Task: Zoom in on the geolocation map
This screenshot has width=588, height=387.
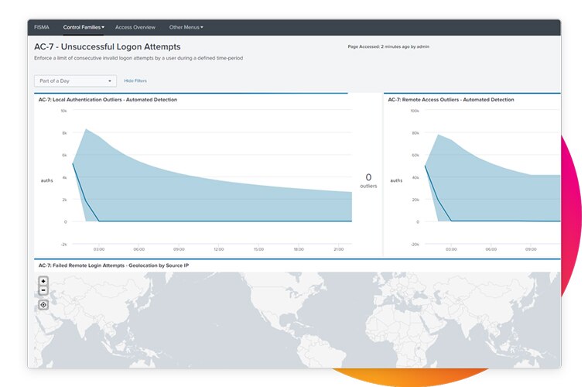Action: tap(43, 282)
